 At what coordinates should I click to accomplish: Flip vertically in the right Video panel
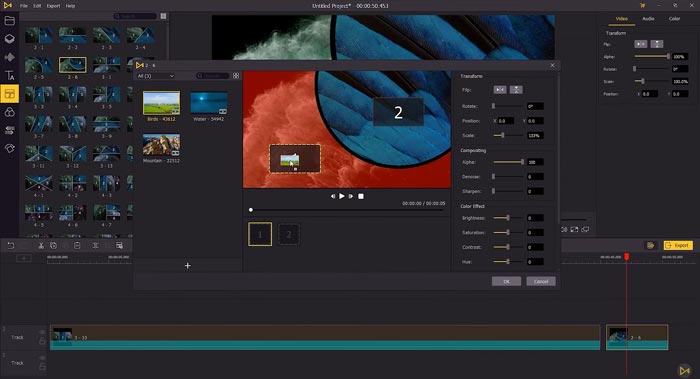(x=657, y=44)
